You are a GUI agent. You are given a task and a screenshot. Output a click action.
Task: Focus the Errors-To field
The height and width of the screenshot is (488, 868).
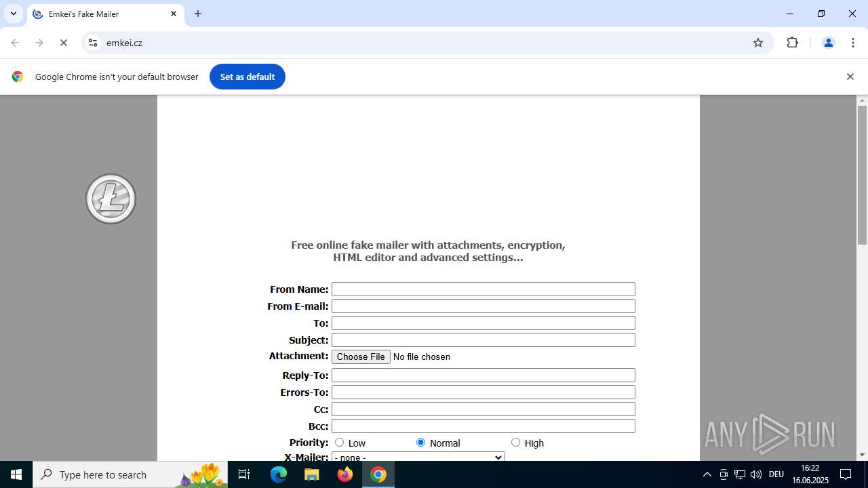click(484, 392)
